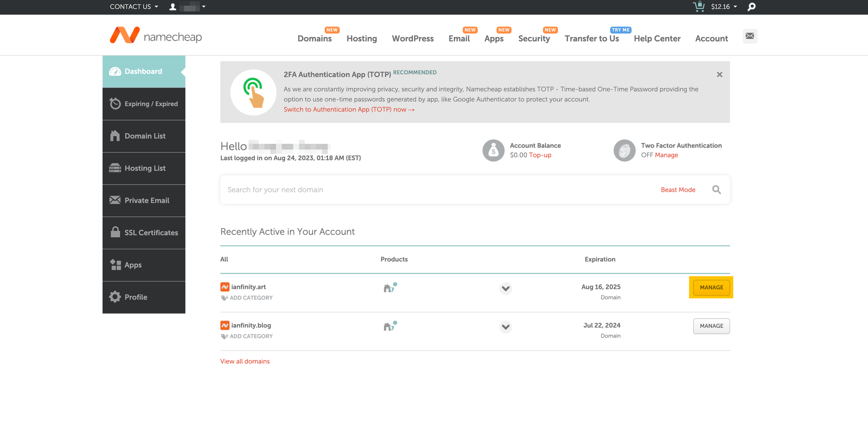The image size is (868, 441).
Task: Open SSL Certificates in sidebar
Action: (x=144, y=232)
